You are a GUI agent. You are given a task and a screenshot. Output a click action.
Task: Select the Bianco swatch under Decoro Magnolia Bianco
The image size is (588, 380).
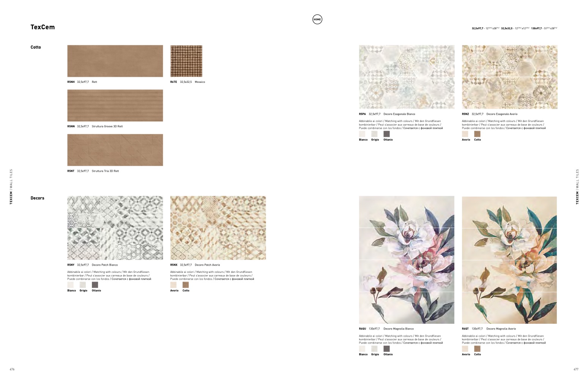click(362, 348)
